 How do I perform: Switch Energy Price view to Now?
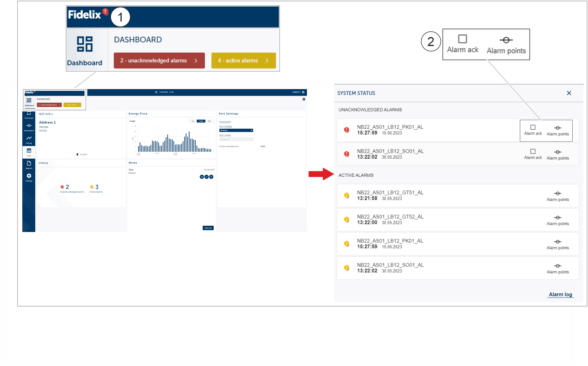(193, 121)
